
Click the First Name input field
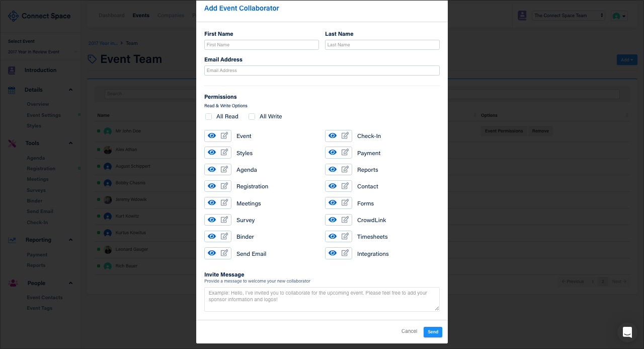coord(262,45)
